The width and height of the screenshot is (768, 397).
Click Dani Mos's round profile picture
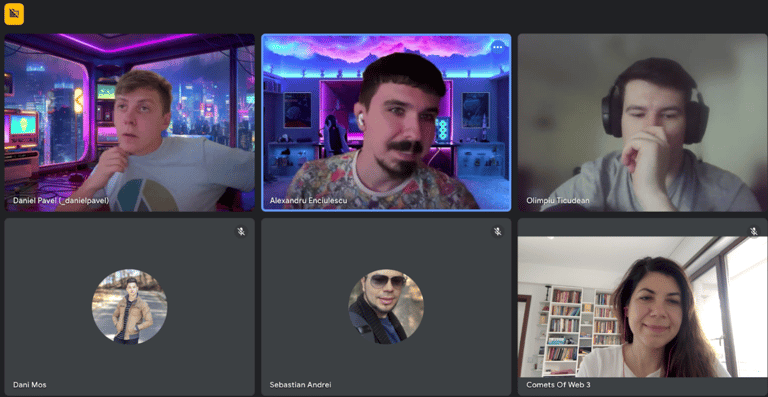coord(129,306)
